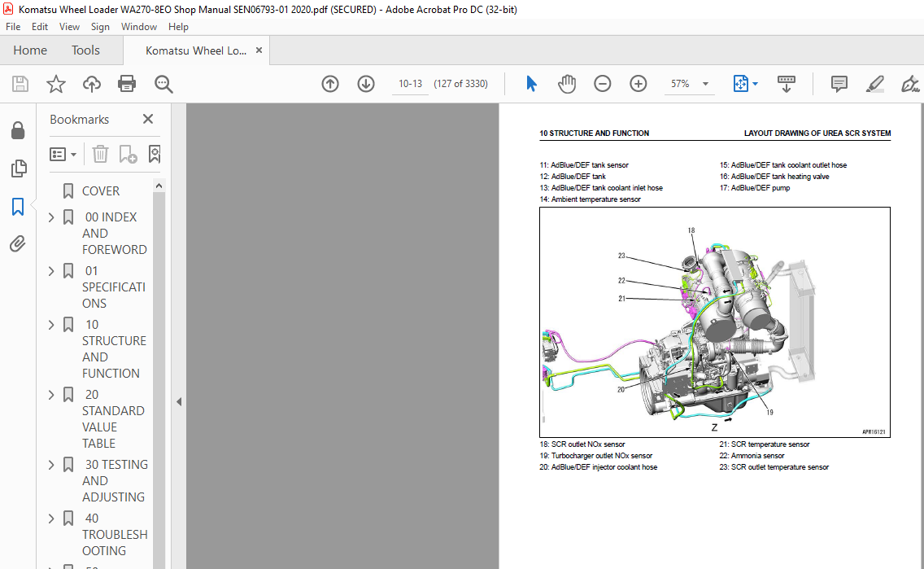Open the Find text search tool

click(x=163, y=84)
